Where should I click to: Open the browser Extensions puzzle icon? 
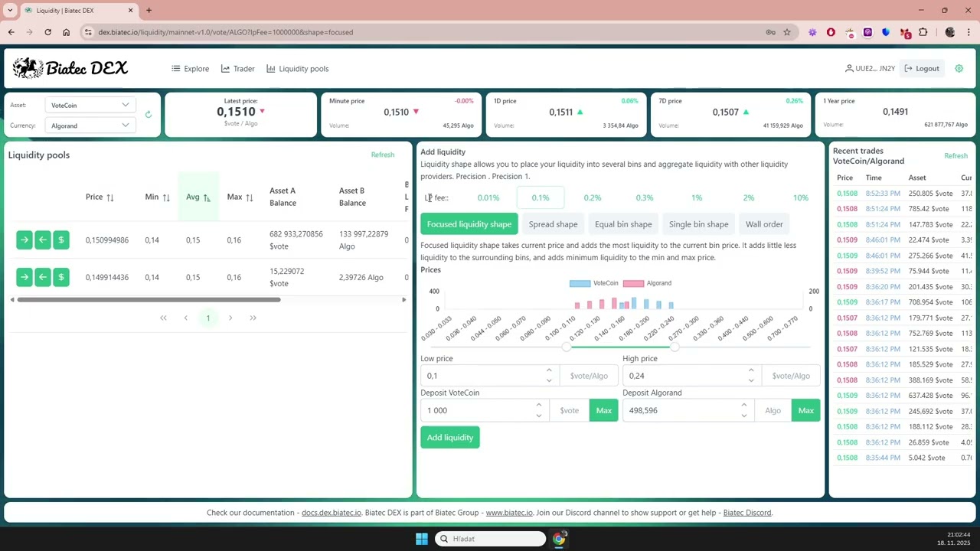point(923,32)
